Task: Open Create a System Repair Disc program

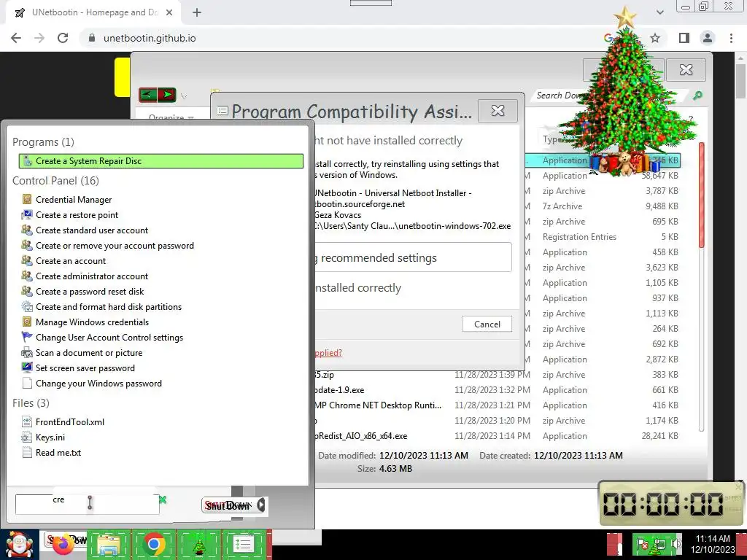Action: [161, 161]
